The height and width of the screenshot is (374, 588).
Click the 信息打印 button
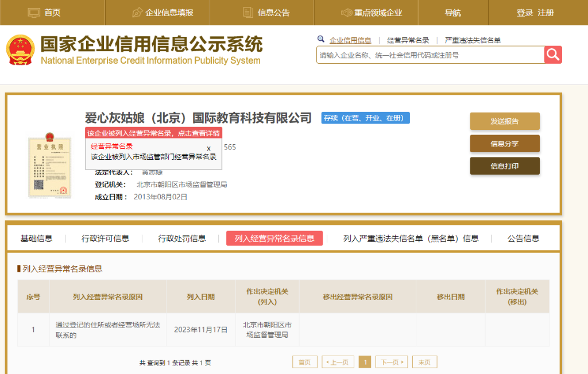click(x=504, y=166)
